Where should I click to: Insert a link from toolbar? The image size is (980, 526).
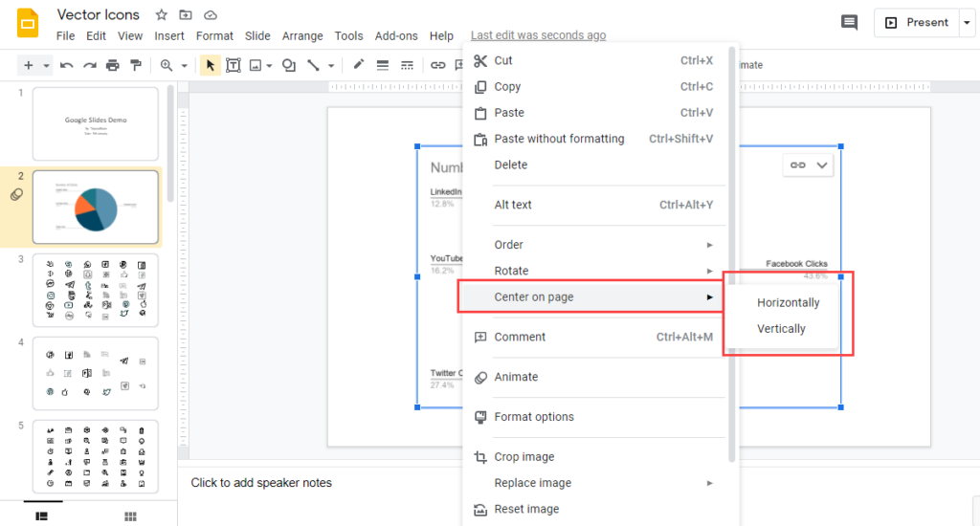[437, 65]
